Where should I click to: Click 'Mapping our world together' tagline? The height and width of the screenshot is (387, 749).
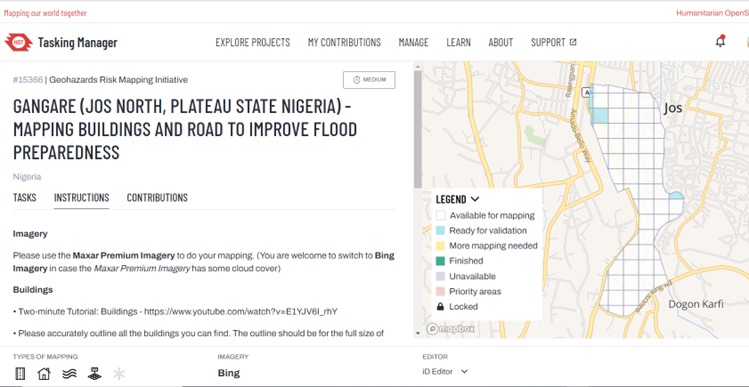(x=45, y=13)
